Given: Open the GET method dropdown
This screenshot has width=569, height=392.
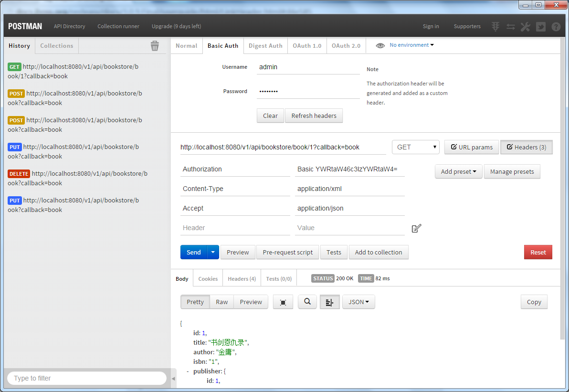Looking at the screenshot, I should pyautogui.click(x=415, y=147).
